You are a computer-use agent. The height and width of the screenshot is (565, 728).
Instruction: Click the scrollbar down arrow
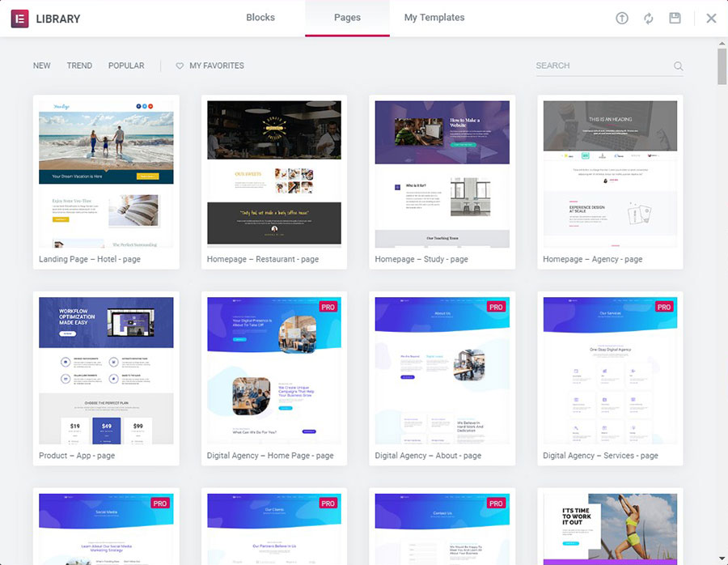pyautogui.click(x=719, y=559)
